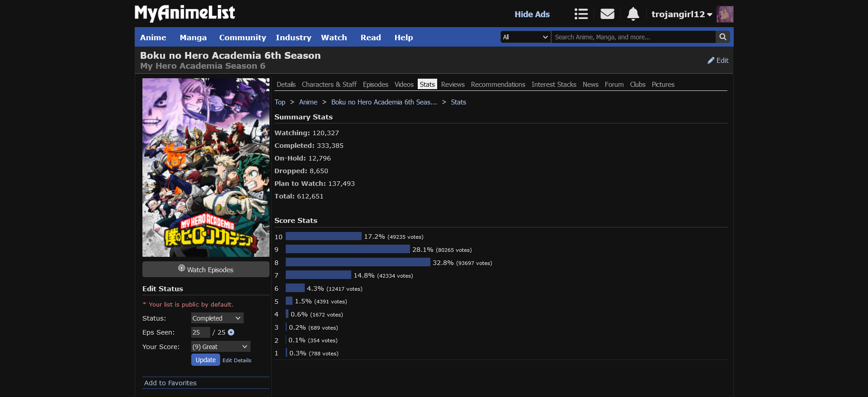
Task: Click the anime cover poster image
Action: pos(206,167)
